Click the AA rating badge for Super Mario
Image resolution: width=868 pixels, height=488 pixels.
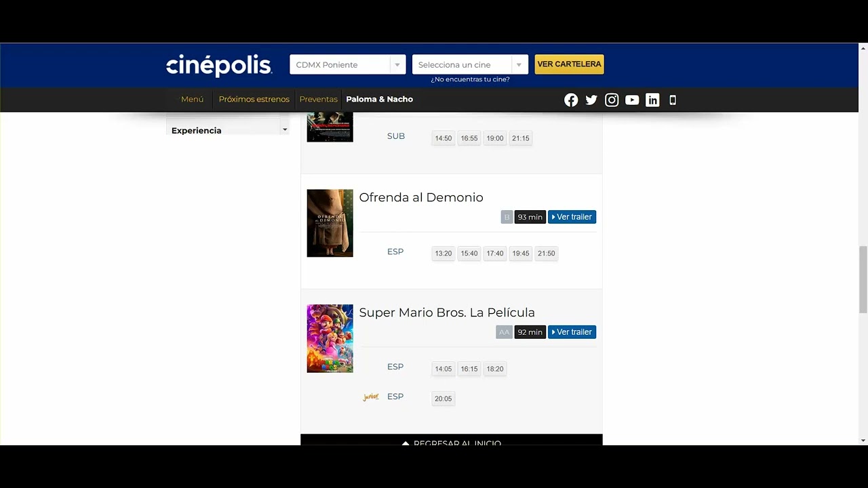click(x=504, y=332)
